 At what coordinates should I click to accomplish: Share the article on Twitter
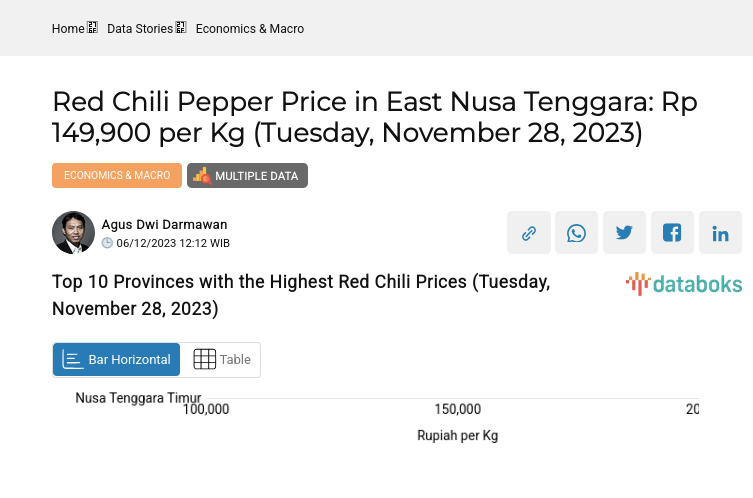coord(624,233)
